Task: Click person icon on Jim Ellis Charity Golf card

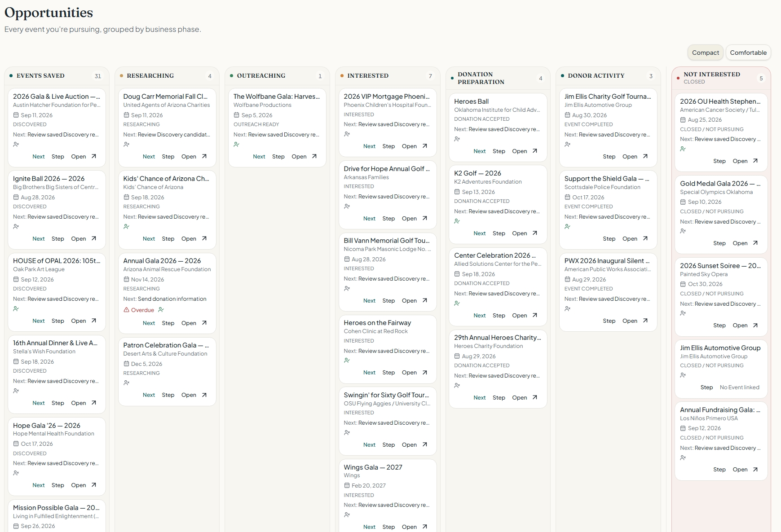Action: pos(568,145)
